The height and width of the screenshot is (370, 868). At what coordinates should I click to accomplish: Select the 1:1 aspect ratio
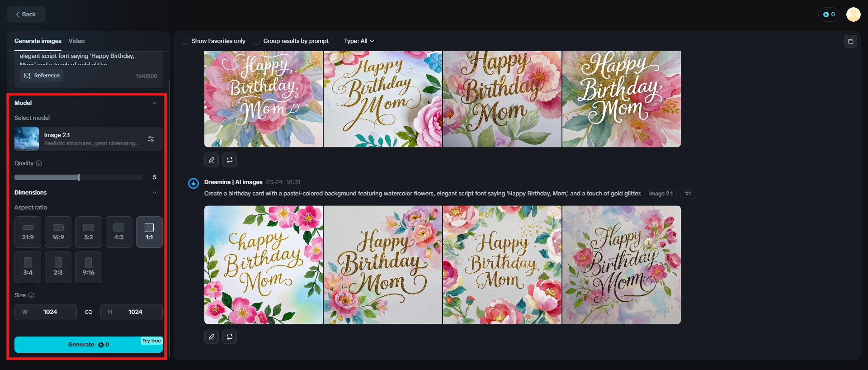(x=149, y=232)
